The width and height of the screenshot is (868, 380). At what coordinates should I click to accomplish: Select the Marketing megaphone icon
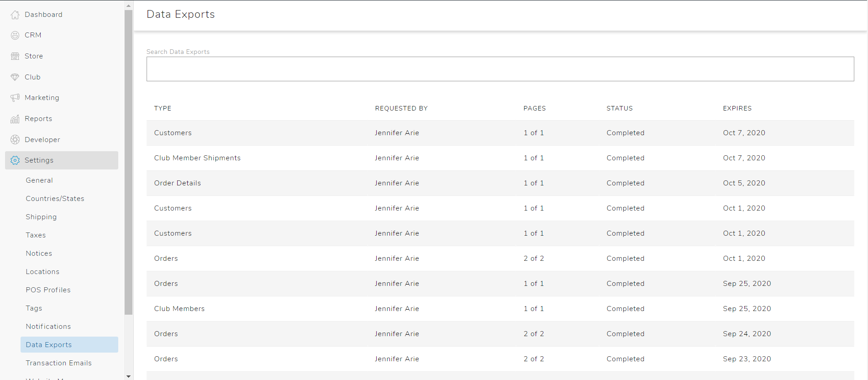coord(15,98)
